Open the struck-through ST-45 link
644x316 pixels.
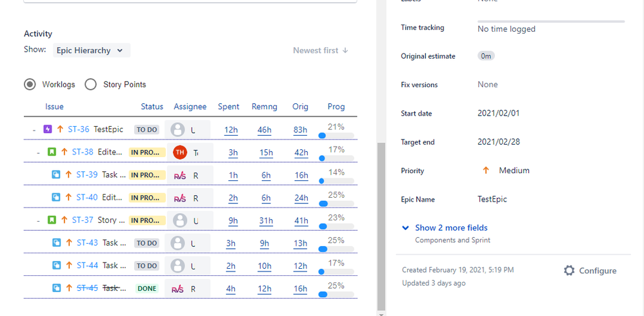tap(88, 288)
